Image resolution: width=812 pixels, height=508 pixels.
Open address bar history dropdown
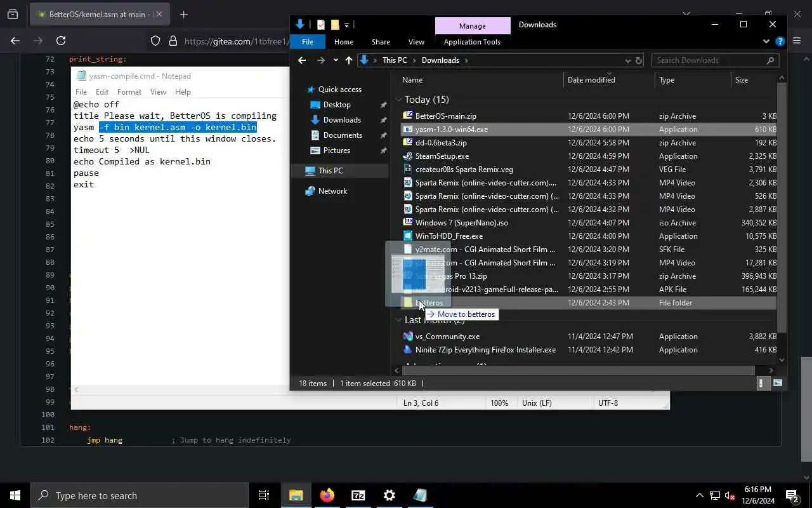pyautogui.click(x=628, y=60)
